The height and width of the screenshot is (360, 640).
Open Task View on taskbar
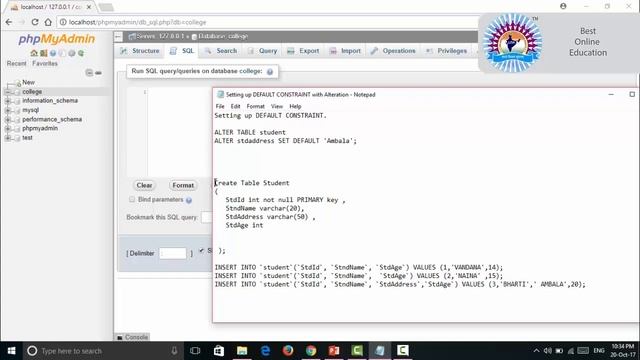coord(195,351)
